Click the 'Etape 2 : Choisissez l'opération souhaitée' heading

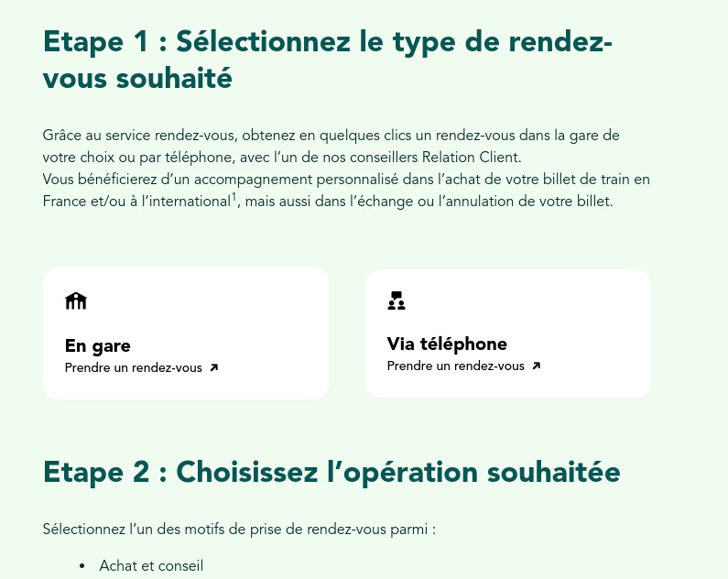(x=331, y=472)
